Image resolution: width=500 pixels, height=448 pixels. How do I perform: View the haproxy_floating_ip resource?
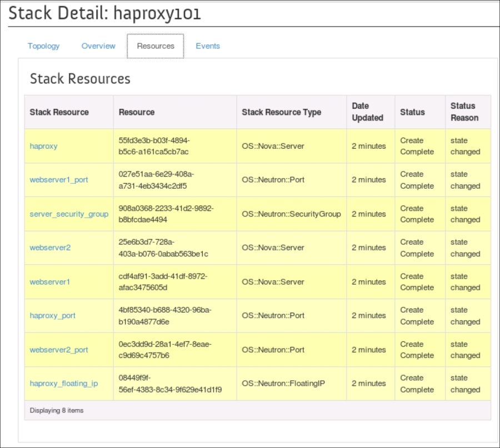pyautogui.click(x=63, y=384)
